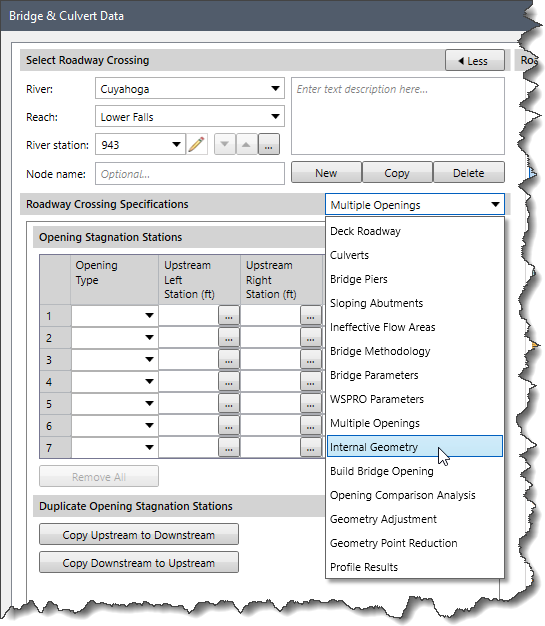Select row header number 4
The height and width of the screenshot is (626, 545).
(x=55, y=382)
